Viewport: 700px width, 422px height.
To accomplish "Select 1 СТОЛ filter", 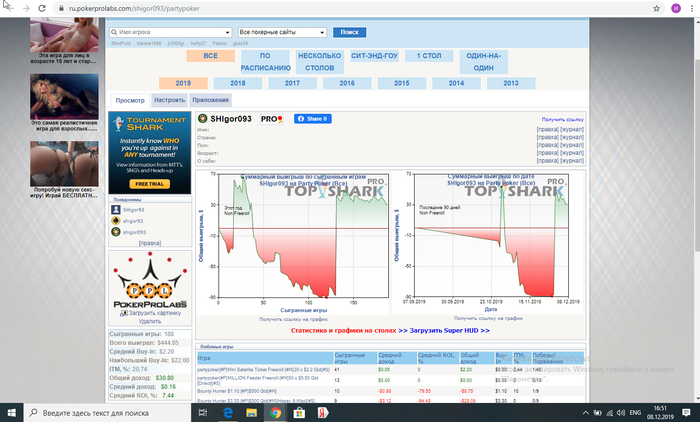I will click(429, 56).
